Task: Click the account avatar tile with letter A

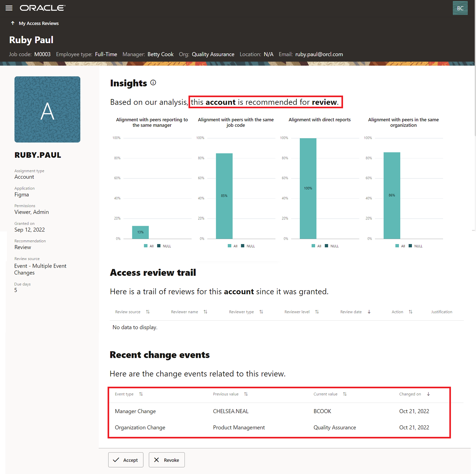Action: 47,109
